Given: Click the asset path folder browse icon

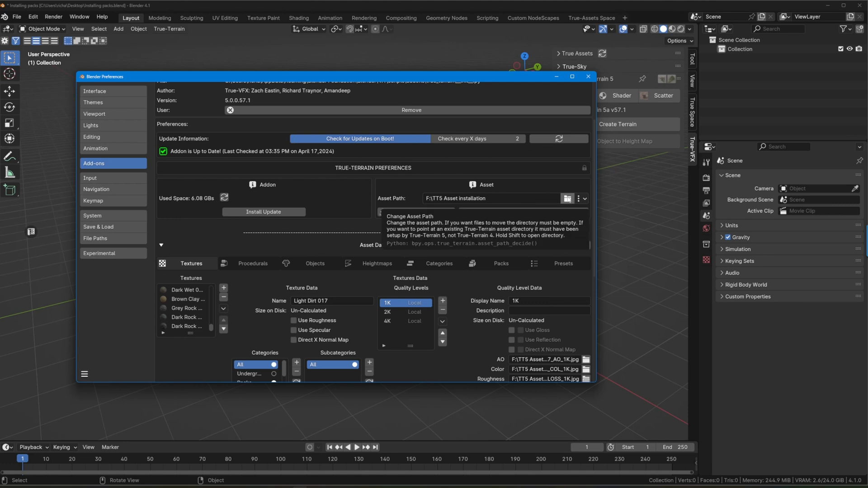Looking at the screenshot, I should 567,198.
